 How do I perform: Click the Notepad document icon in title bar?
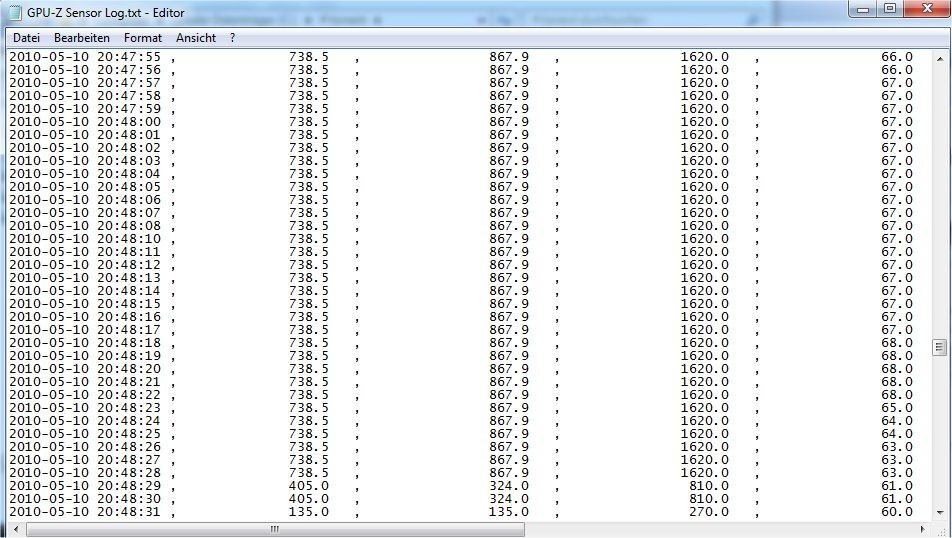pyautogui.click(x=15, y=12)
